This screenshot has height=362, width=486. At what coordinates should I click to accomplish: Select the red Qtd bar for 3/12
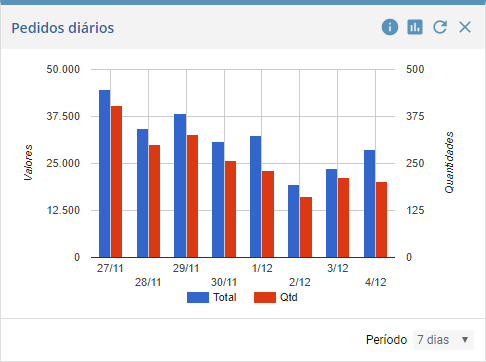pyautogui.click(x=343, y=218)
